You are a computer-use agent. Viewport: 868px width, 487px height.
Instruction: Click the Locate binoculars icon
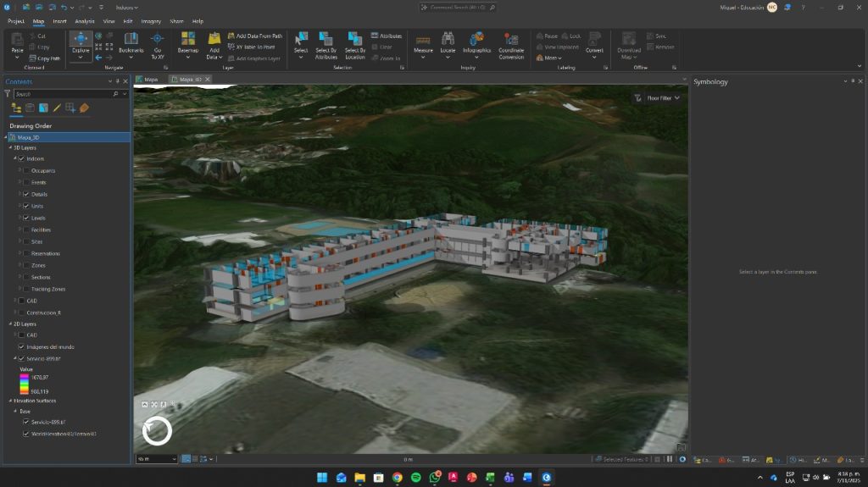448,40
